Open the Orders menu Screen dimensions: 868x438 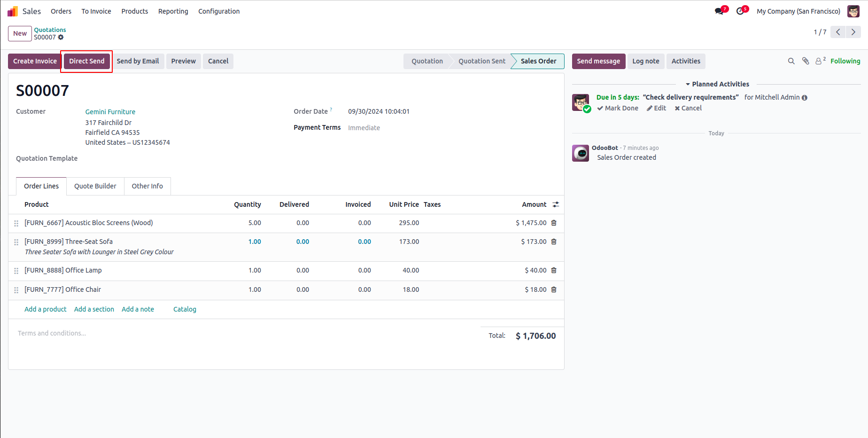pyautogui.click(x=61, y=11)
